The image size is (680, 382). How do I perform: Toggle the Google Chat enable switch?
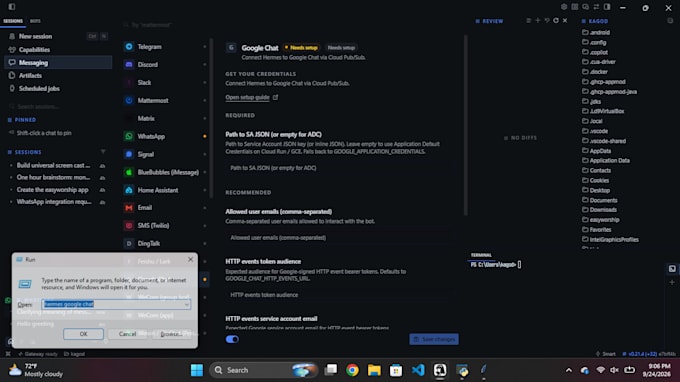coord(232,339)
